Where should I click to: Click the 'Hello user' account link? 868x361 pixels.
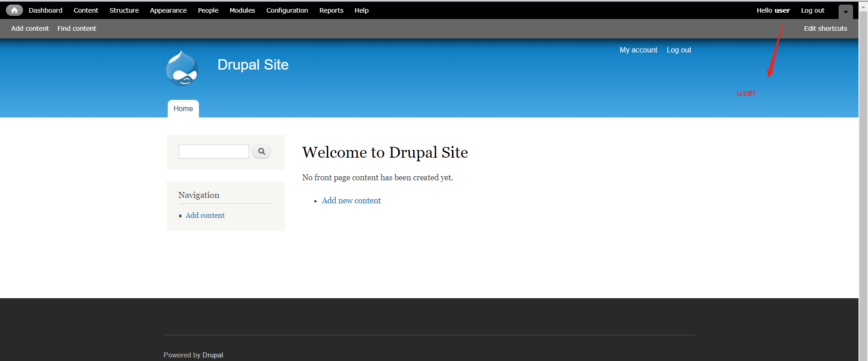click(773, 10)
